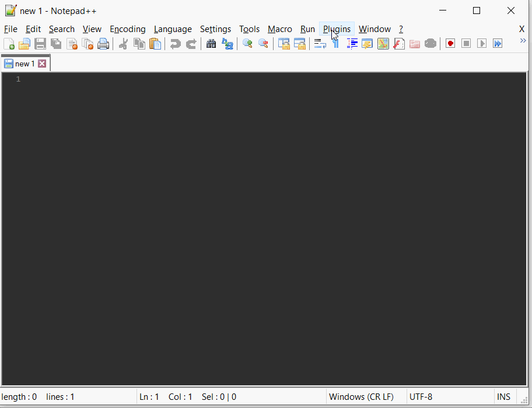532x408 pixels.
Task: Enable Synchronize Horizontal Scrolling
Action: pos(299,43)
